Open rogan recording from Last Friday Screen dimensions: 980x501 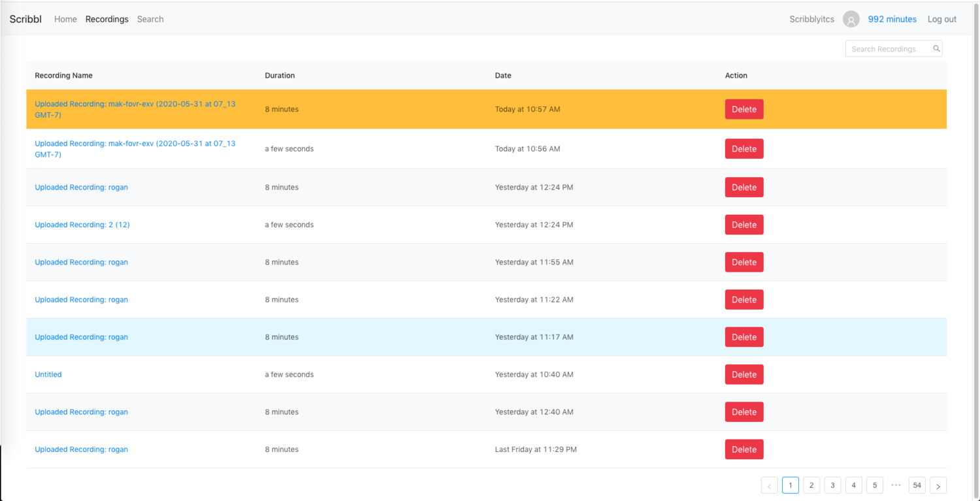click(x=81, y=449)
